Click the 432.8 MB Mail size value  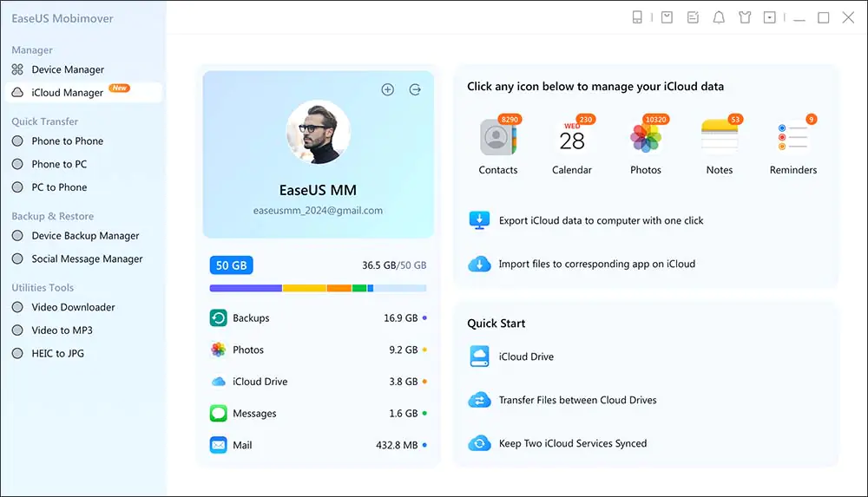tap(397, 445)
